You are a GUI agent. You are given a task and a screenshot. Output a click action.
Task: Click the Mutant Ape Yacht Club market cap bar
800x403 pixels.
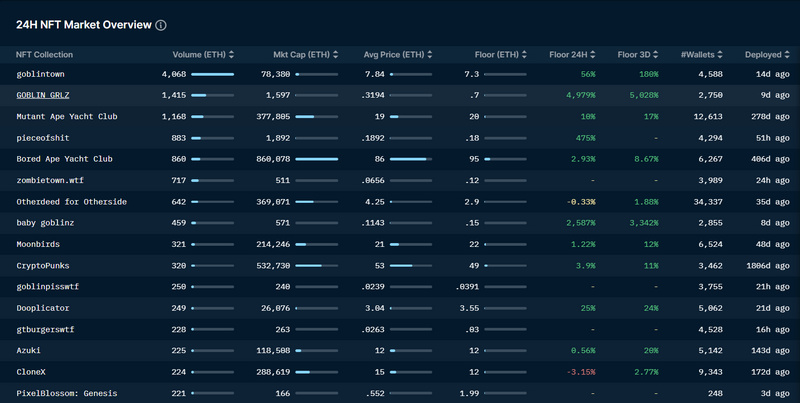click(317, 117)
